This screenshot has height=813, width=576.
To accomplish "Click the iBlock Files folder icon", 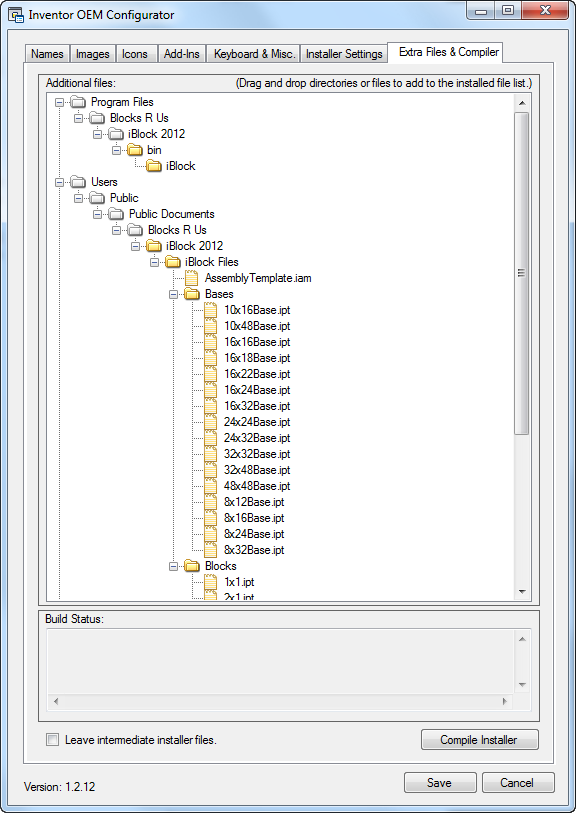I will pos(173,262).
